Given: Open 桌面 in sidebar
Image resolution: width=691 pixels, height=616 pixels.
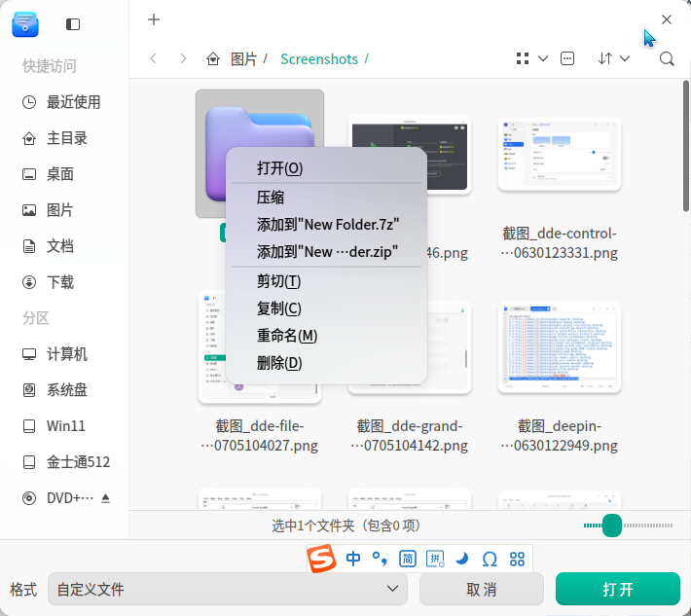Looking at the screenshot, I should [x=64, y=174].
